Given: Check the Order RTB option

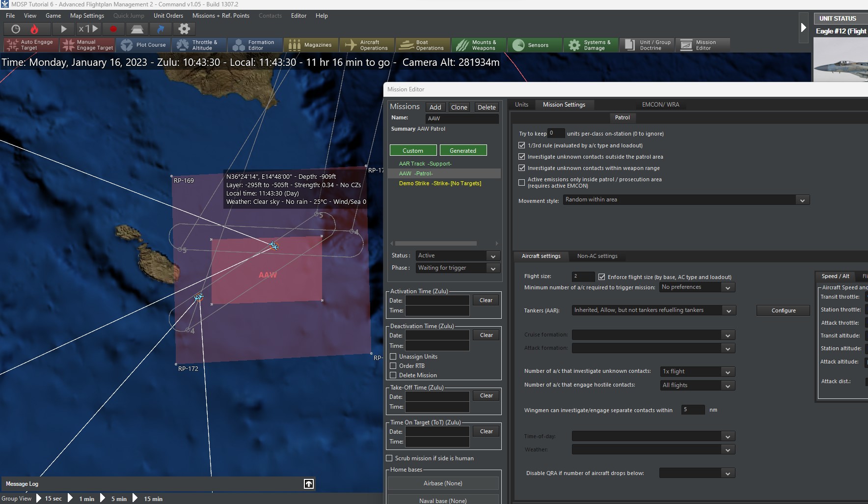Looking at the screenshot, I should coord(393,366).
